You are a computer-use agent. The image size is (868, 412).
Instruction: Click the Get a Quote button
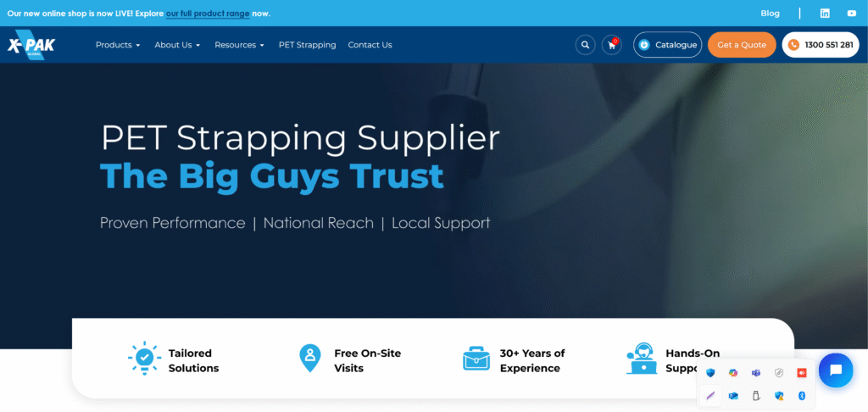[x=742, y=45]
